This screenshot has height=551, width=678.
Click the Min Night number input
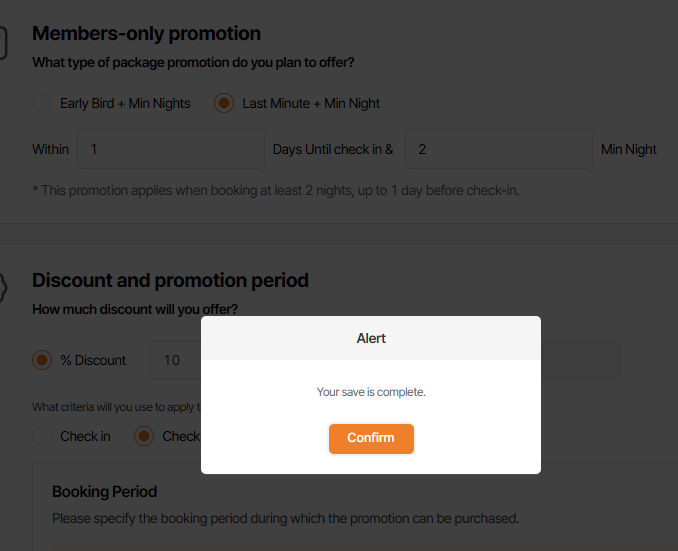pyautogui.click(x=498, y=149)
